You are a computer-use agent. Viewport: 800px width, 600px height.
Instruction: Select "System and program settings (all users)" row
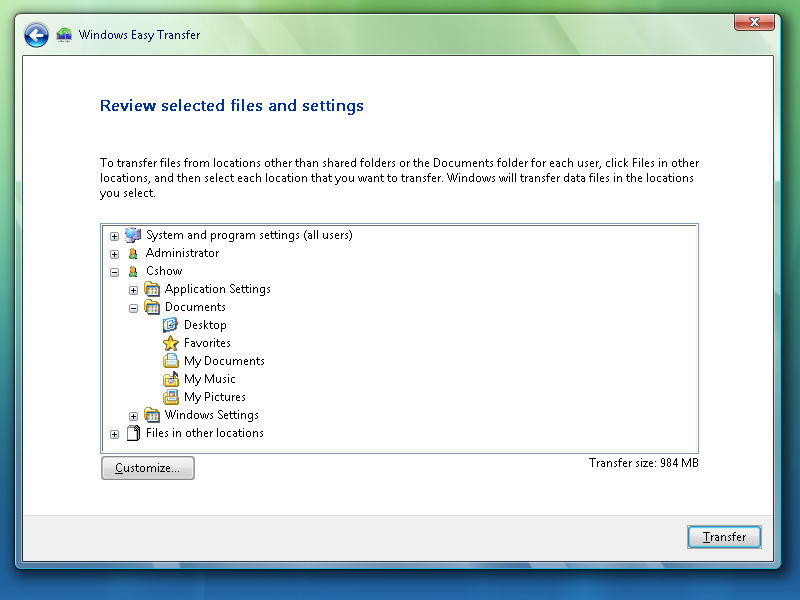[x=249, y=235]
